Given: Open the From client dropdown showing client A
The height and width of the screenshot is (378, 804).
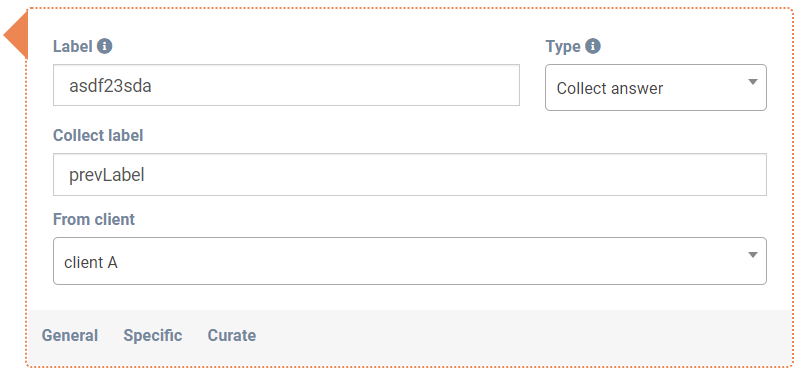Looking at the screenshot, I should [x=410, y=261].
